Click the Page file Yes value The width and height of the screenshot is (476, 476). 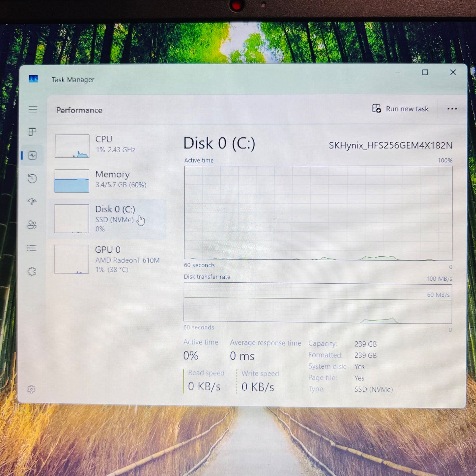click(x=359, y=378)
